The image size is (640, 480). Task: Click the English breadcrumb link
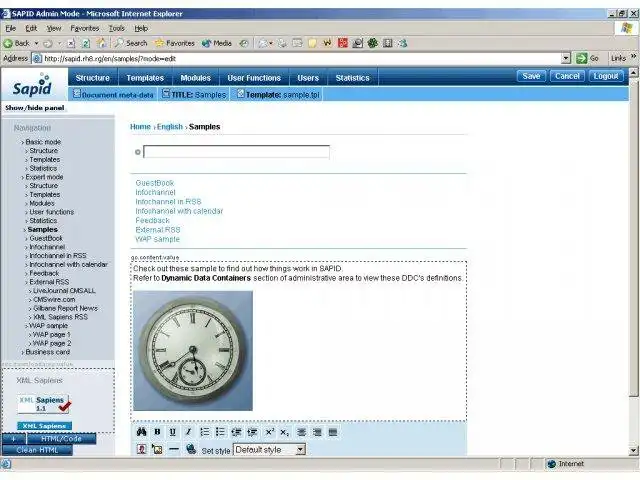click(x=170, y=127)
